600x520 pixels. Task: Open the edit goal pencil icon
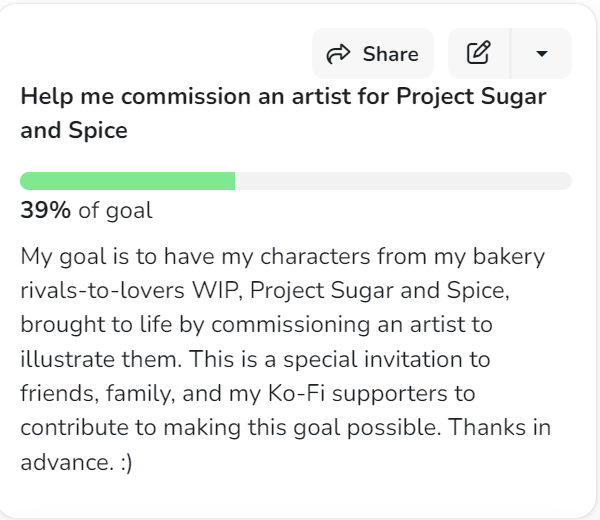[x=478, y=53]
